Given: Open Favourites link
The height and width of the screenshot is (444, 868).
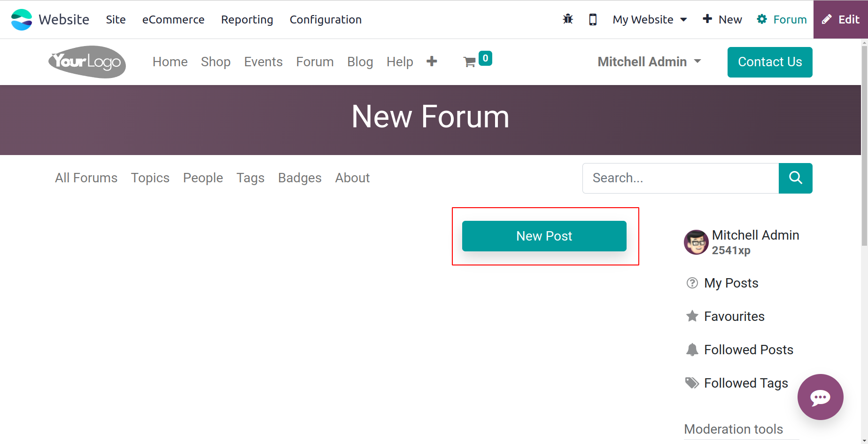Looking at the screenshot, I should pyautogui.click(x=734, y=316).
